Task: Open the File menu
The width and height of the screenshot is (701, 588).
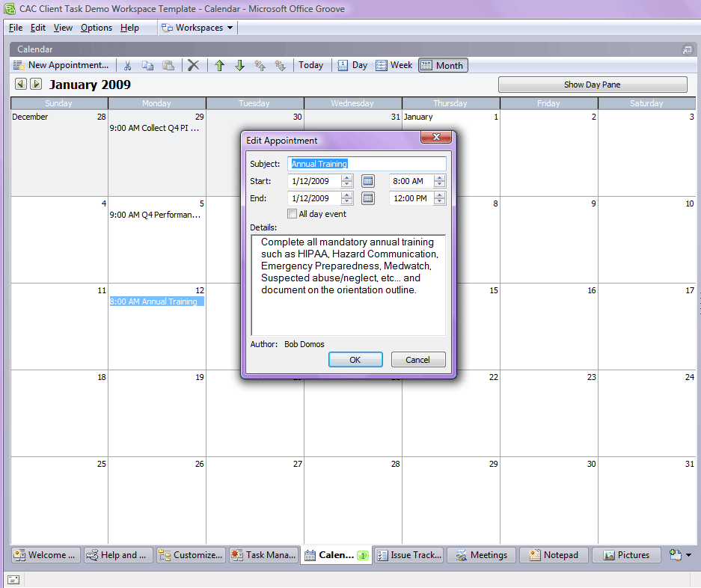Action: click(16, 28)
